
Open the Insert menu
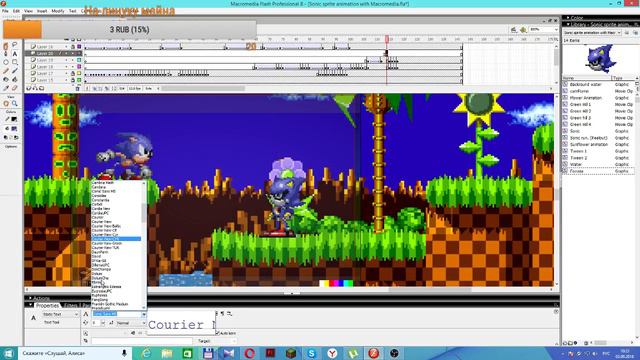click(42, 11)
